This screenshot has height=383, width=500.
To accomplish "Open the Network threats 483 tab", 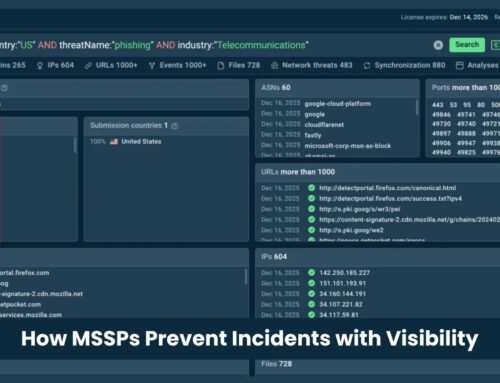I will click(312, 65).
